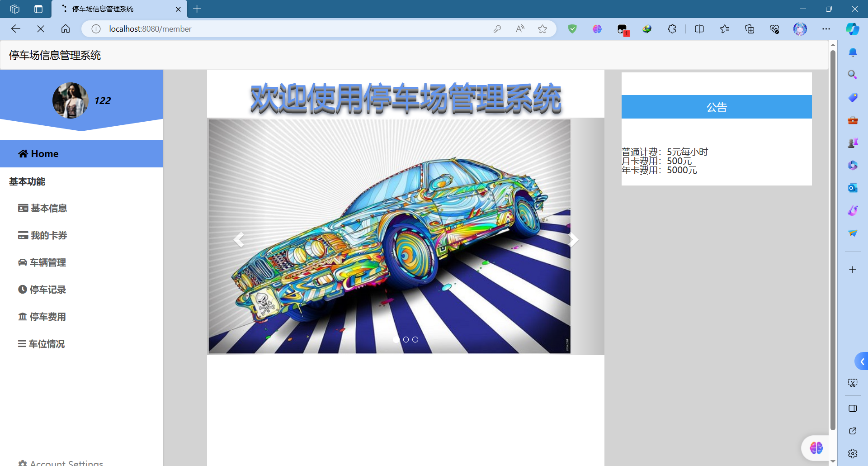Click the user avatar photo
This screenshot has height=466, width=868.
point(70,100)
